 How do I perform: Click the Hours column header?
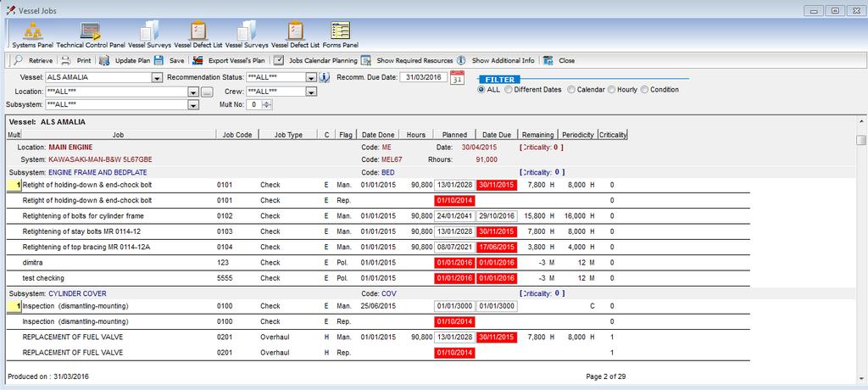click(415, 135)
